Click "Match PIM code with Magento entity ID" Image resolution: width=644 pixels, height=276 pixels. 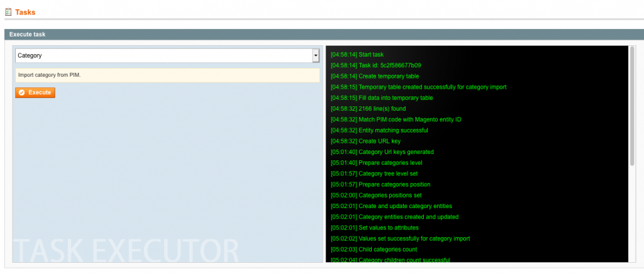click(396, 119)
